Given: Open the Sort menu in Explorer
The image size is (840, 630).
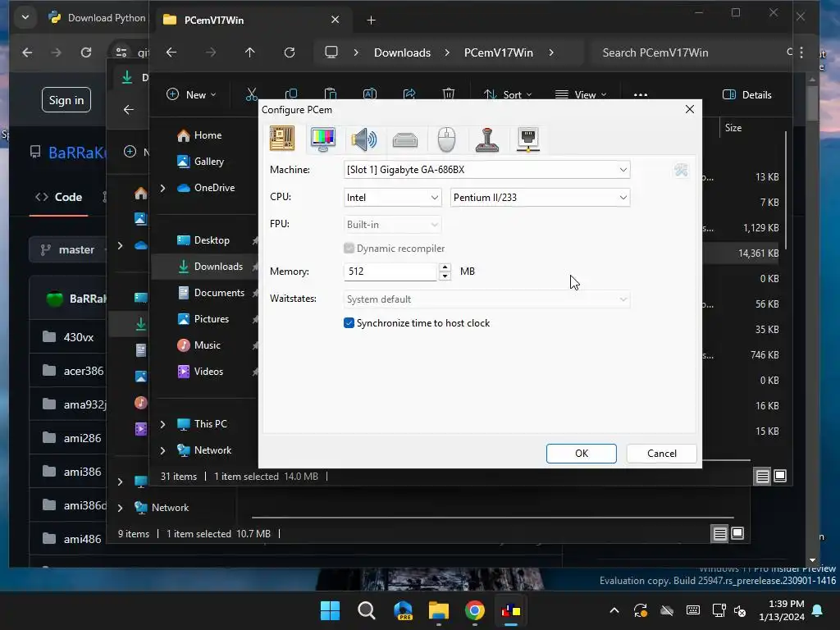Looking at the screenshot, I should (507, 95).
